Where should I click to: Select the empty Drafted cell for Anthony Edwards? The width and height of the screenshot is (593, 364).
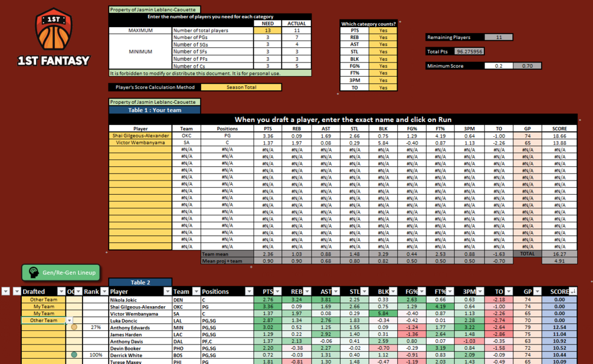44,327
